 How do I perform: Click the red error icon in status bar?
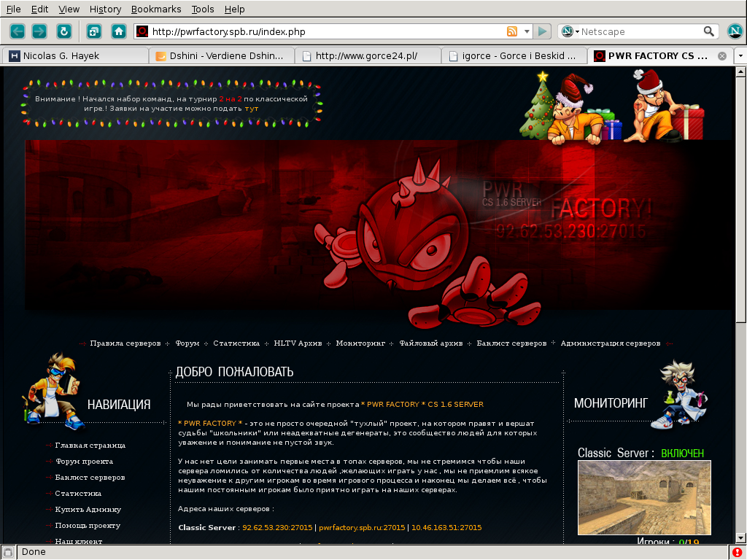point(738,552)
